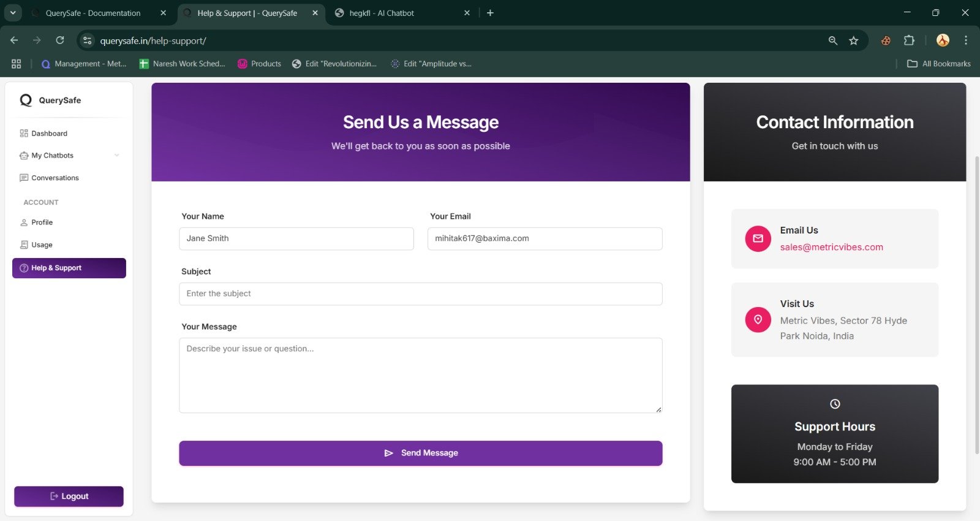Switch to the hegkfl - AI Chatbot tab
Viewport: 980px width, 521px height.
[382, 13]
